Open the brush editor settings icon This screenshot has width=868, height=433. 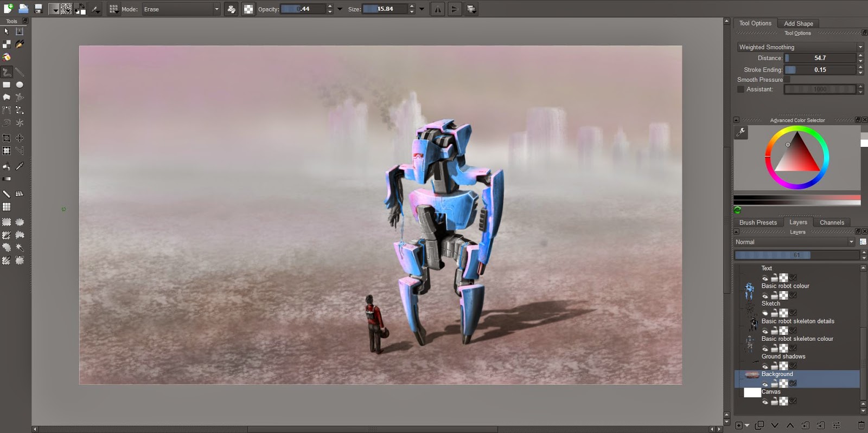tap(95, 9)
